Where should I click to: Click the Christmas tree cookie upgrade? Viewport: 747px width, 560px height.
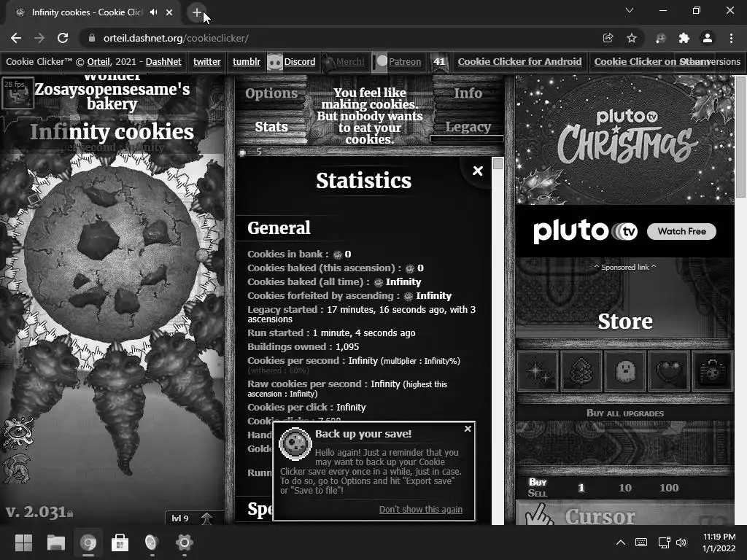tap(581, 371)
